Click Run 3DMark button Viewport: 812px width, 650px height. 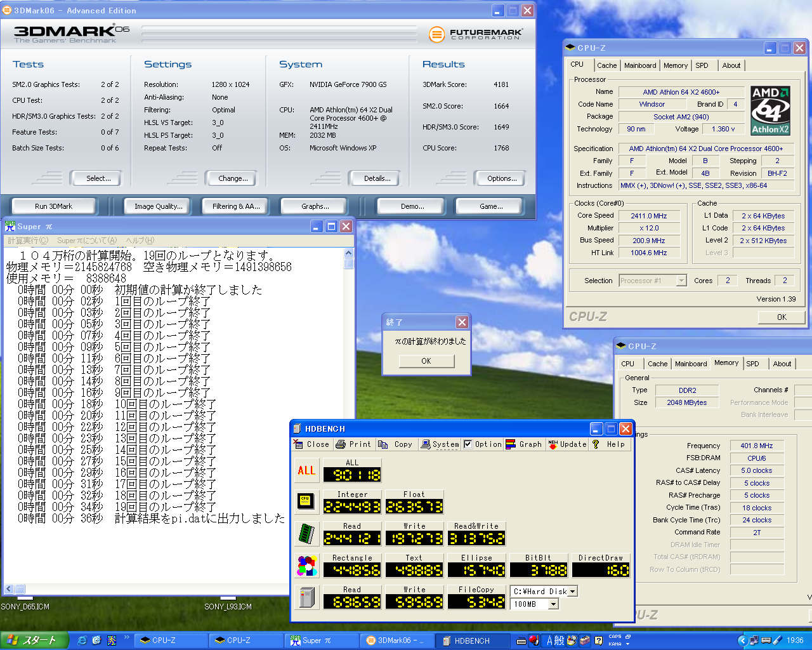click(53, 206)
